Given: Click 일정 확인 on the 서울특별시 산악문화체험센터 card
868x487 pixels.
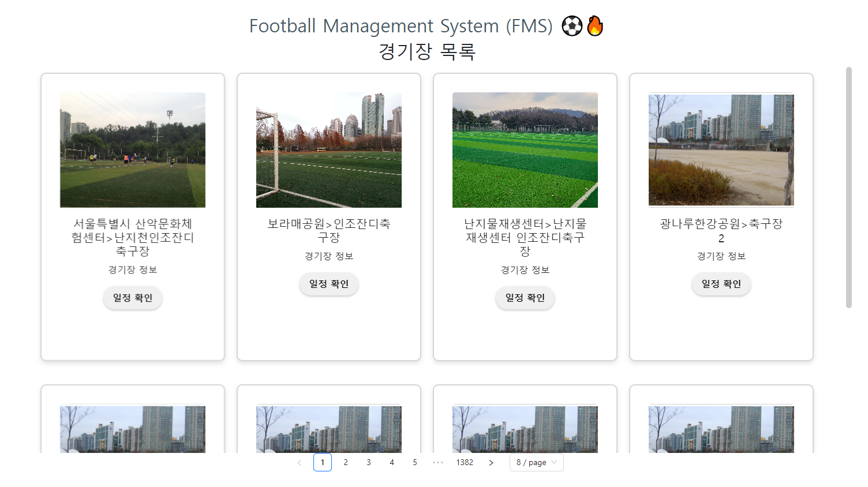Looking at the screenshot, I should tap(132, 298).
